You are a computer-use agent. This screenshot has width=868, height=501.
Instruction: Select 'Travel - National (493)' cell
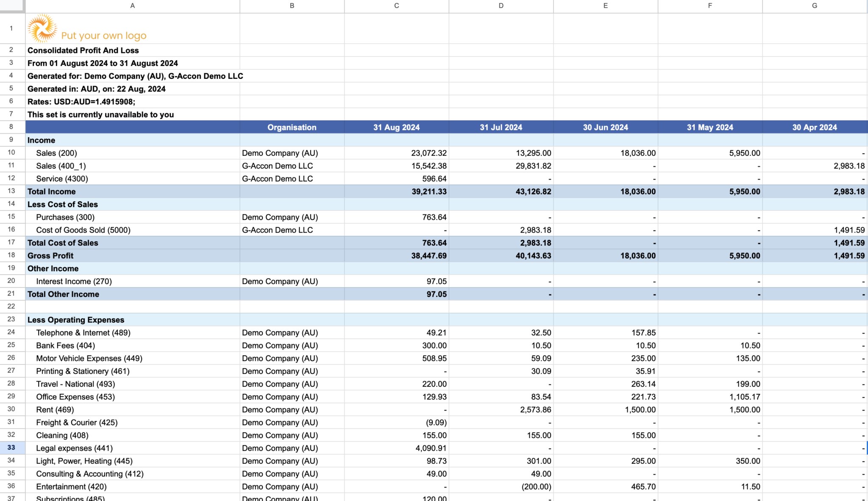(x=133, y=384)
